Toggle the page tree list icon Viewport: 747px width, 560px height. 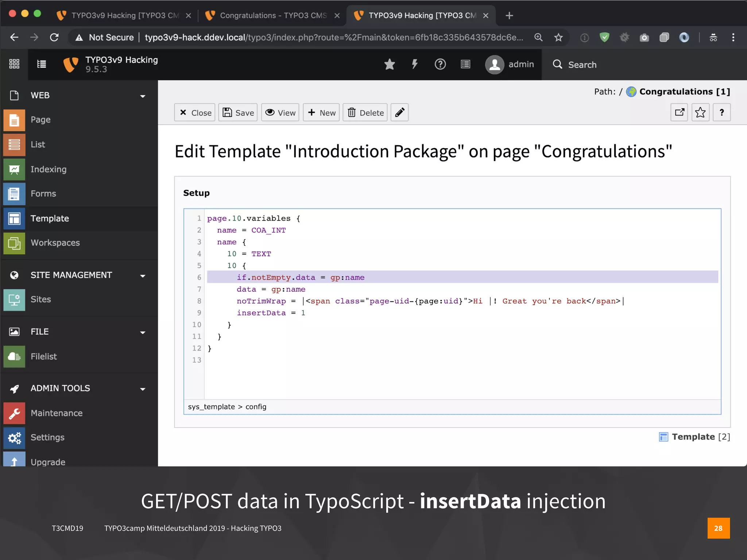click(x=42, y=64)
